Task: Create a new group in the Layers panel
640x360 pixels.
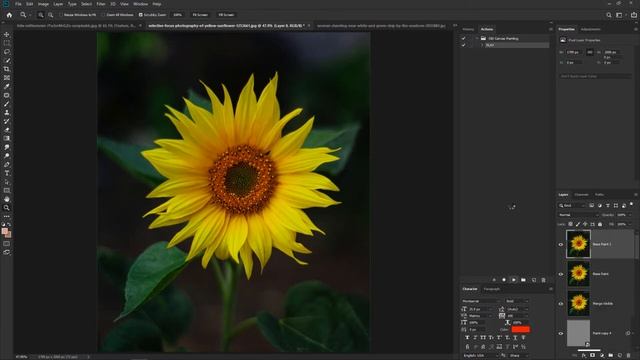Action: 611,356
